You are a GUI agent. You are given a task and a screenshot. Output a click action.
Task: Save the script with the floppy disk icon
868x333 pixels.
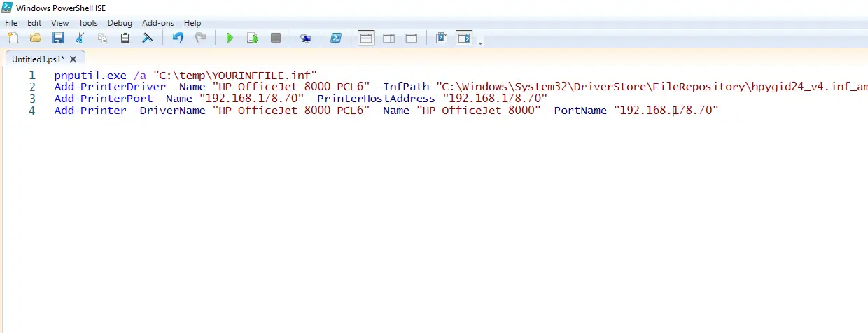tap(58, 38)
